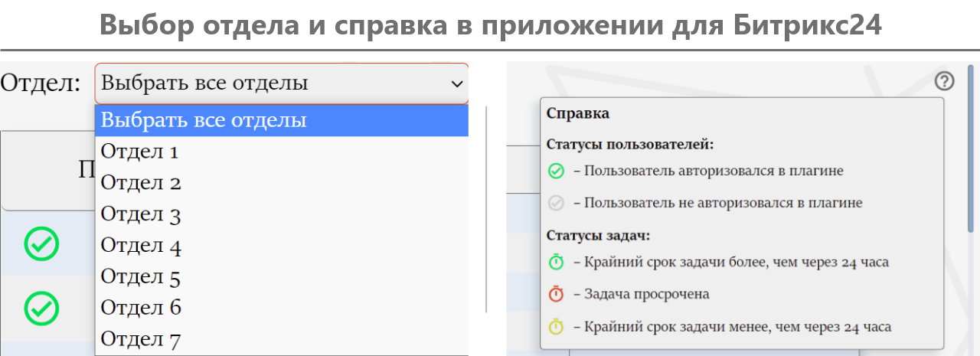Click green checkmark icon next to Отдел 6
980x356 pixels.
(41, 307)
